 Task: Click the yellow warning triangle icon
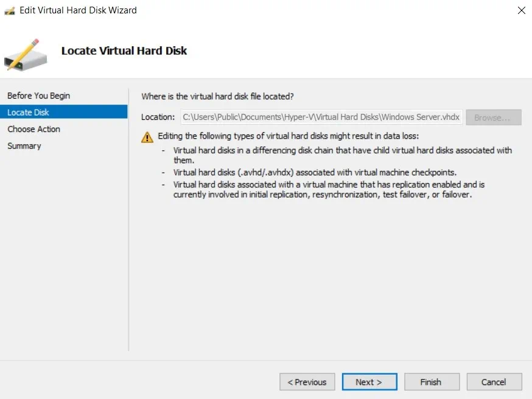coord(147,137)
